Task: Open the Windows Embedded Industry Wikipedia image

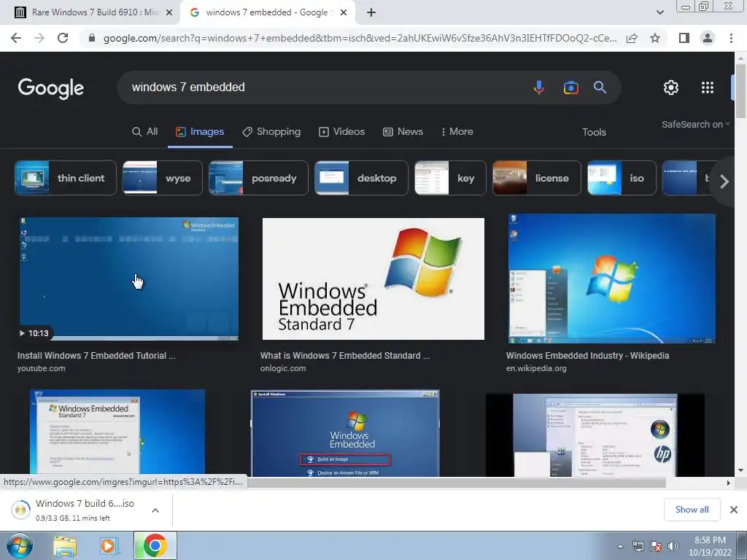Action: (612, 279)
